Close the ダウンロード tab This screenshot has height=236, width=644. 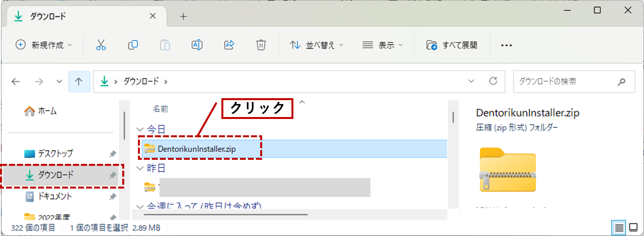tap(153, 16)
